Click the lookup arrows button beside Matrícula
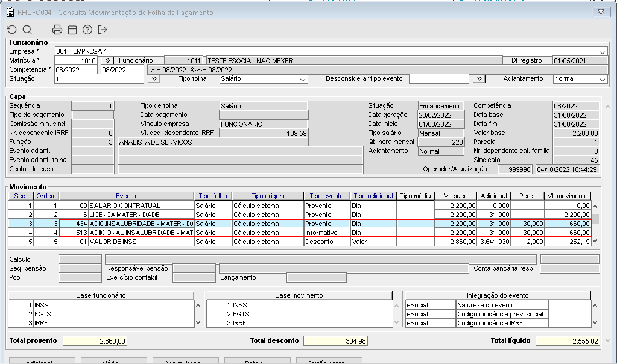This screenshot has width=617, height=364. (x=106, y=61)
